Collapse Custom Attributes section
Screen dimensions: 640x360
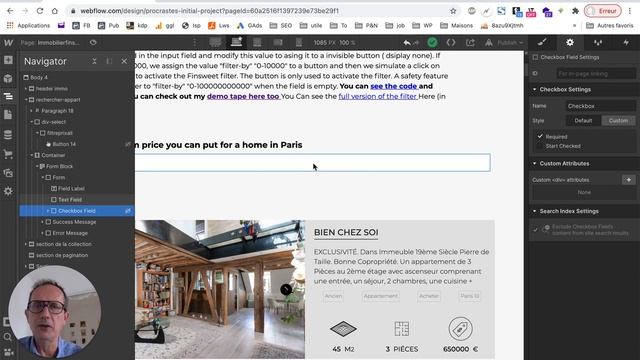click(534, 163)
